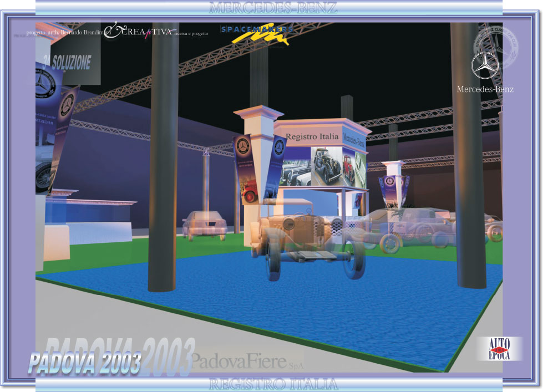
Task: Click the MERCEDES-BENZ header title text
Action: pos(273,8)
